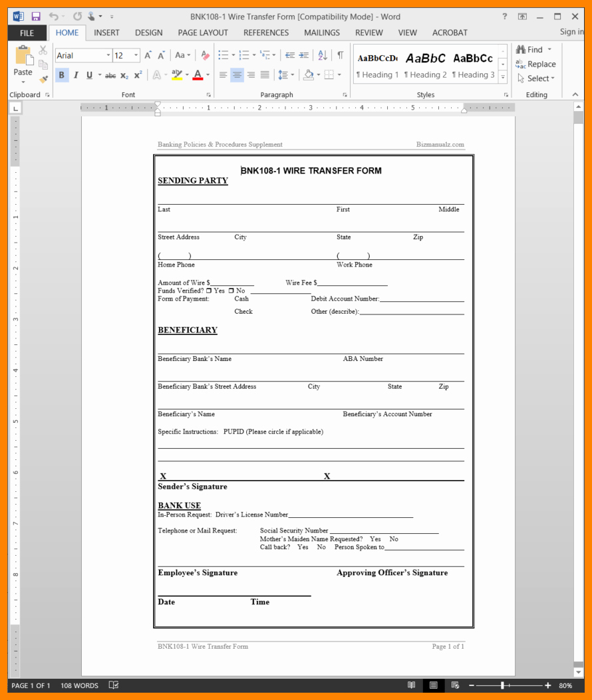
Task: Click text highlight color button
Action: coord(177,75)
